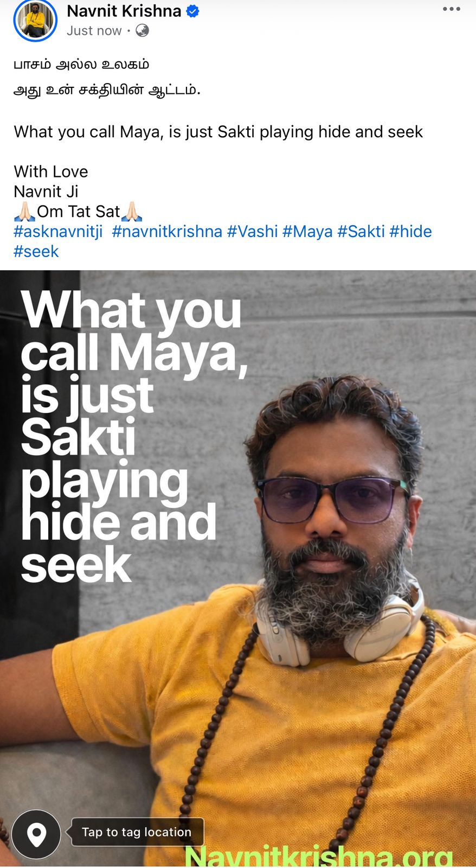
Task: Open the #navnitkrishna hashtag
Action: [167, 232]
